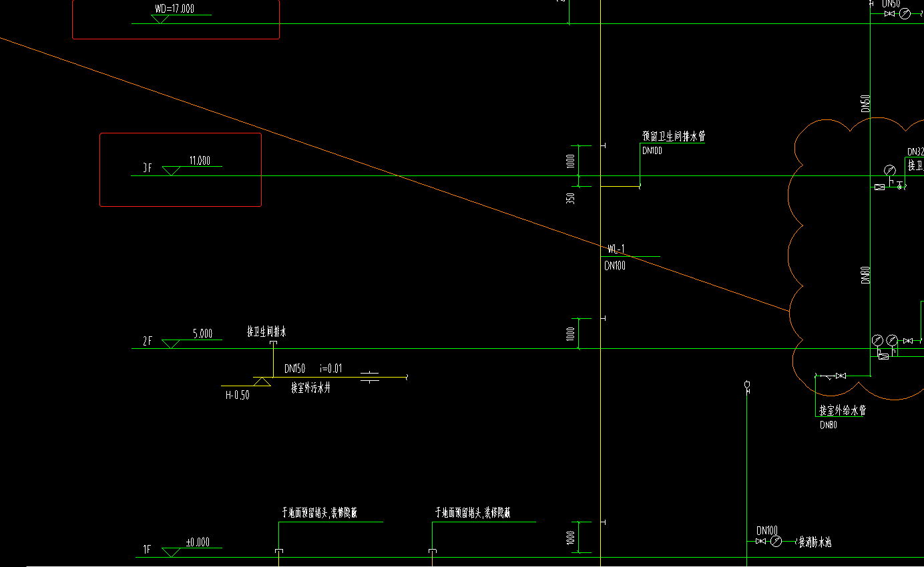The image size is (924, 567).
Task: Select the gate valve right of the 2F gauges
Action: [x=908, y=341]
